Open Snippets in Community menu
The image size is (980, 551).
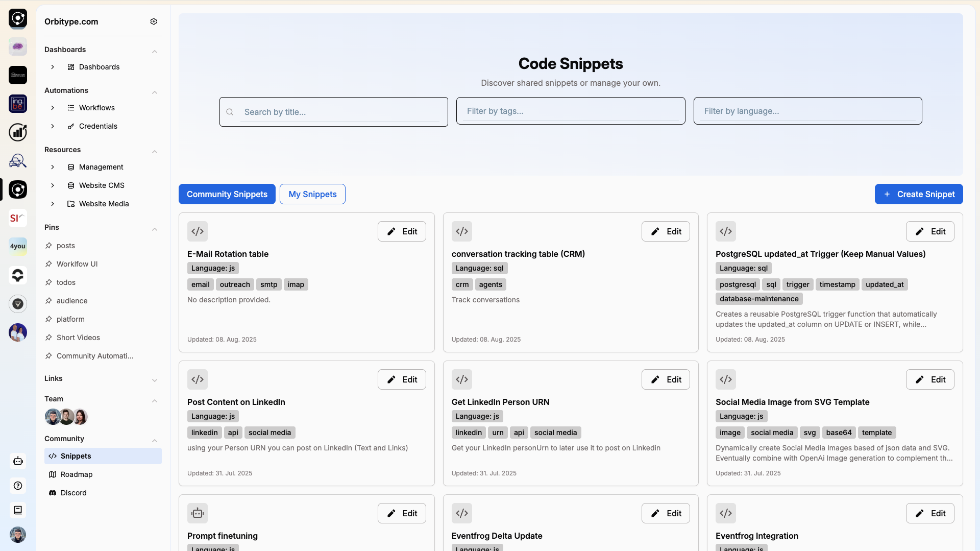(103, 456)
